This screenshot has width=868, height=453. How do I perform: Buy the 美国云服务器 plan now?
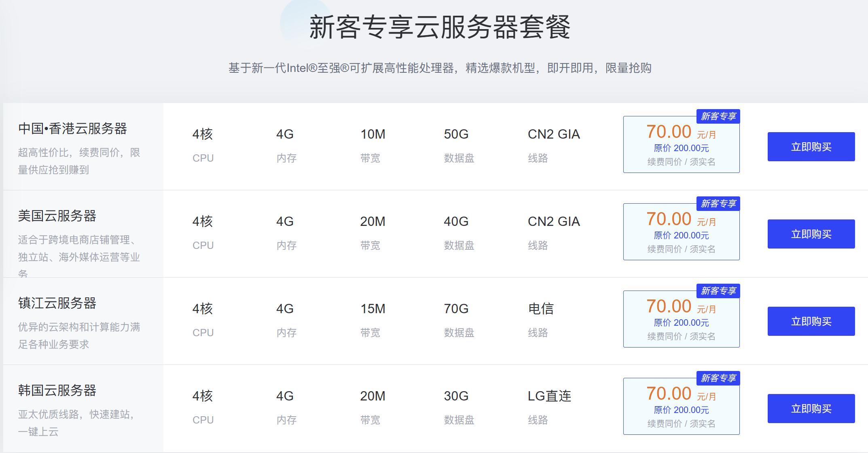coord(811,234)
